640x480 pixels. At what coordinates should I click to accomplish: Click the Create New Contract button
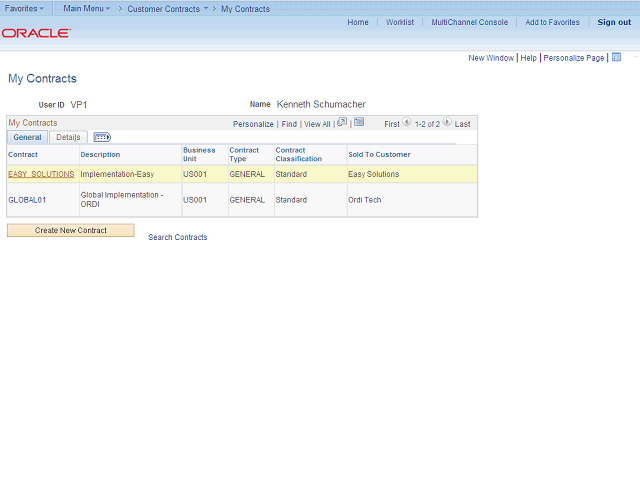click(x=71, y=230)
